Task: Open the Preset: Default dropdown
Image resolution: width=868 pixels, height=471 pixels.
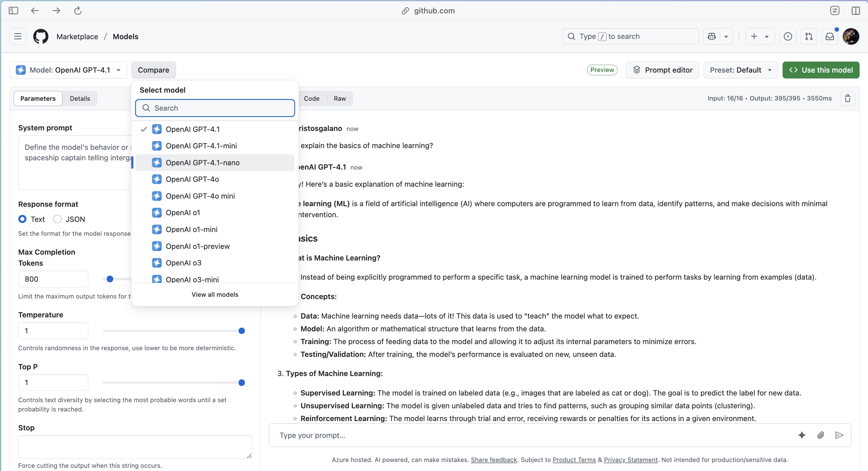Action: (741, 70)
